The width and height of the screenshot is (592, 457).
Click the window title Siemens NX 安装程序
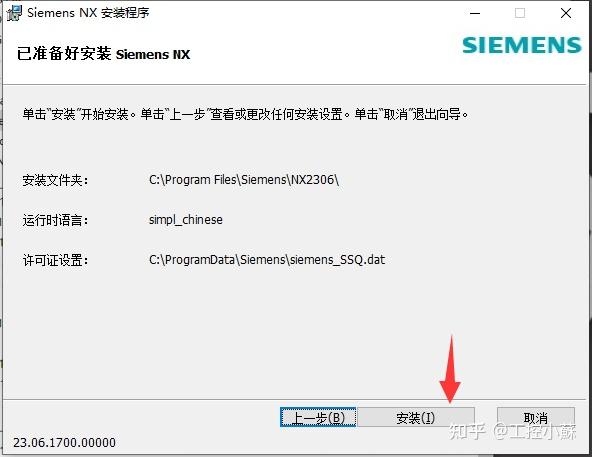pos(88,13)
